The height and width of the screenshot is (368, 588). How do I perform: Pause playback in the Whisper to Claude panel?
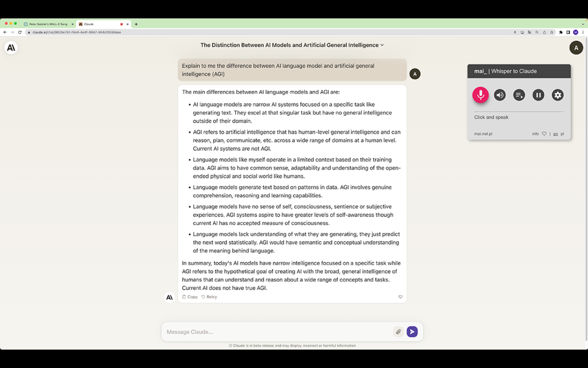click(x=538, y=95)
